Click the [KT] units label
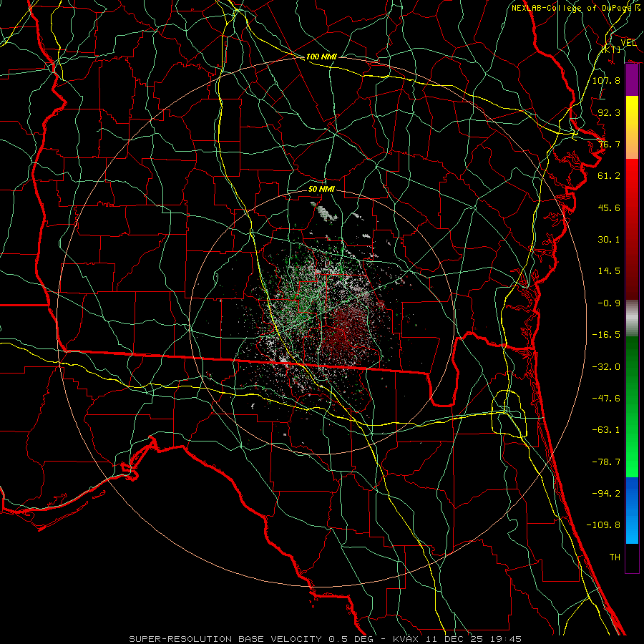This screenshot has width=644, height=644. click(611, 49)
